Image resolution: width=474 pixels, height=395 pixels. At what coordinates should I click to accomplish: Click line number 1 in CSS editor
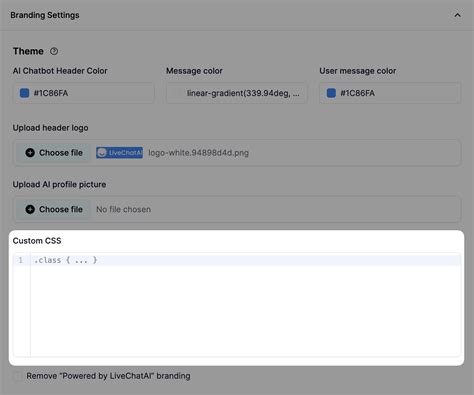pyautogui.click(x=21, y=260)
